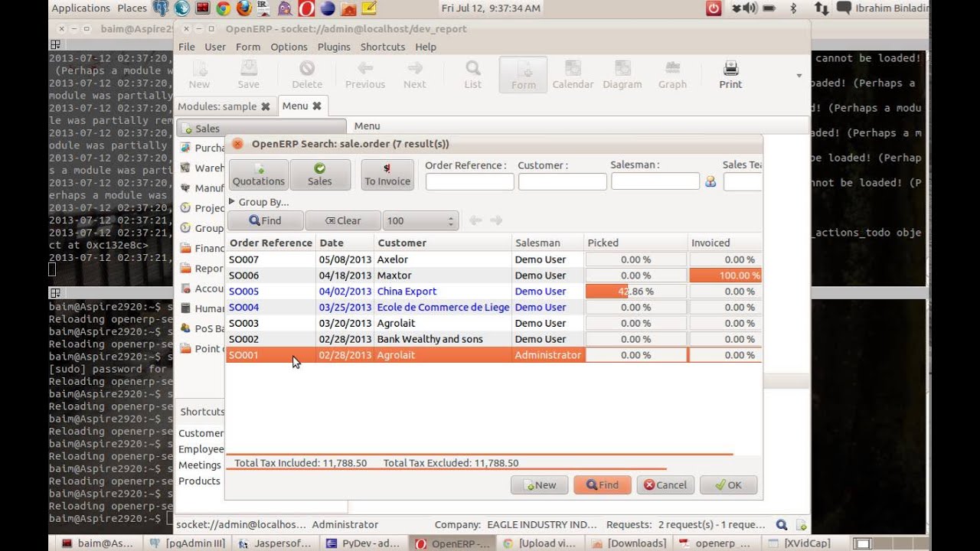The image size is (980, 551).
Task: Click the Diagram view toolbar icon
Action: click(x=622, y=74)
